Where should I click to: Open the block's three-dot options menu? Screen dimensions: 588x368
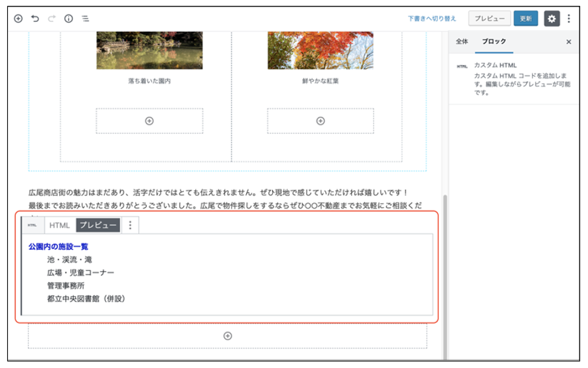click(x=130, y=225)
